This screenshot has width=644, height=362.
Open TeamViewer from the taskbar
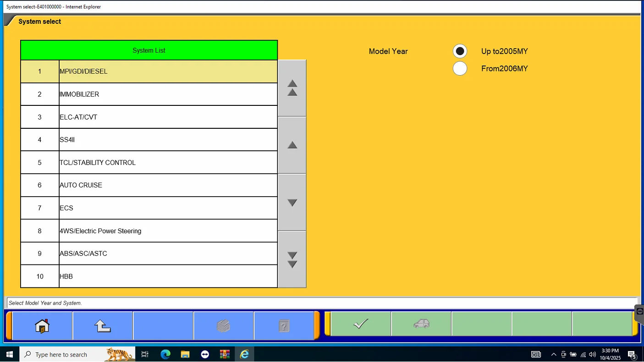click(205, 354)
